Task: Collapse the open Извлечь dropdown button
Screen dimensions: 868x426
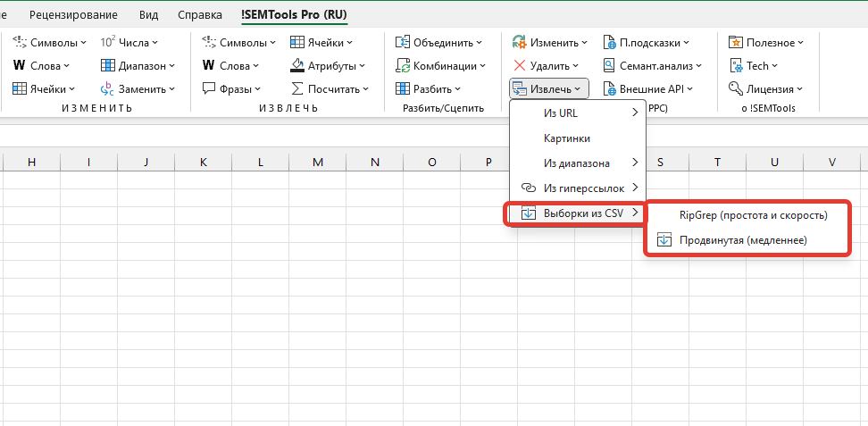Action: 548,89
